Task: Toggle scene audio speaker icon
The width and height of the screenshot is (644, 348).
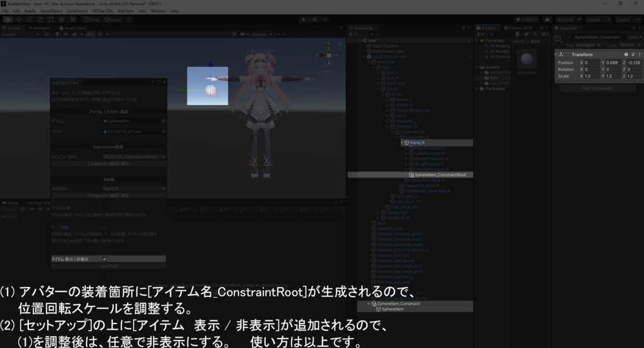Action: (x=65, y=35)
